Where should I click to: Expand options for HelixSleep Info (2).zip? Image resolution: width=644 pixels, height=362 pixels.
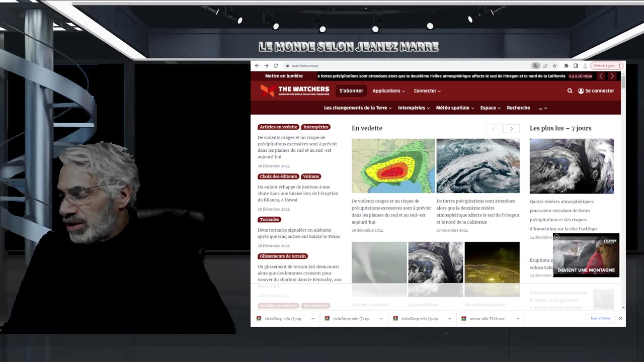click(x=381, y=319)
